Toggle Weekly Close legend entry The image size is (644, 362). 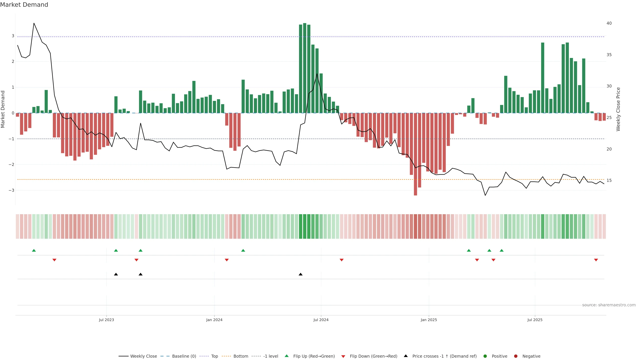tap(143, 356)
